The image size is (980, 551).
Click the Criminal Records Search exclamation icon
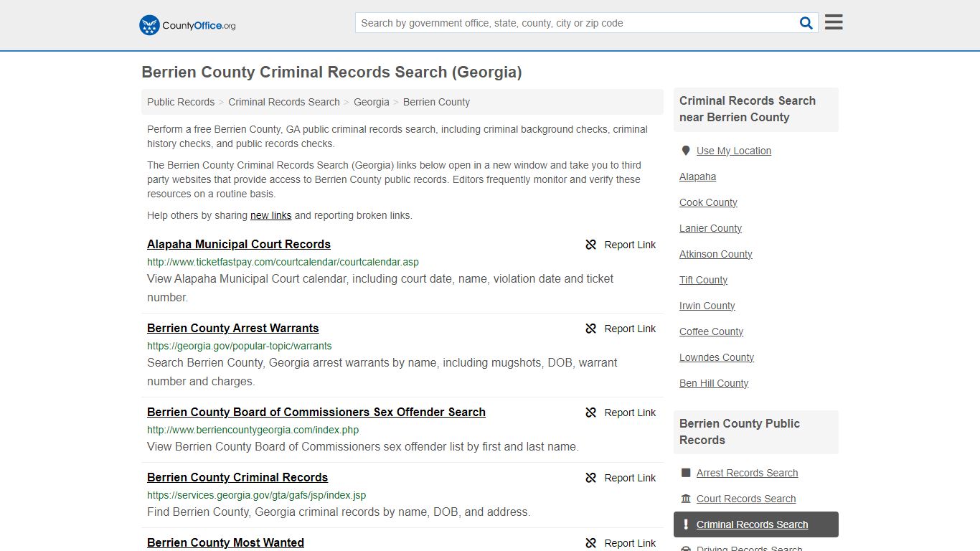pyautogui.click(x=686, y=524)
